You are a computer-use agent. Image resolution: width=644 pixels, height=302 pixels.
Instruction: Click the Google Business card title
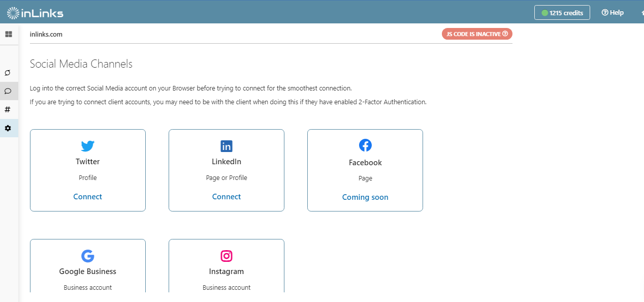pos(88,271)
